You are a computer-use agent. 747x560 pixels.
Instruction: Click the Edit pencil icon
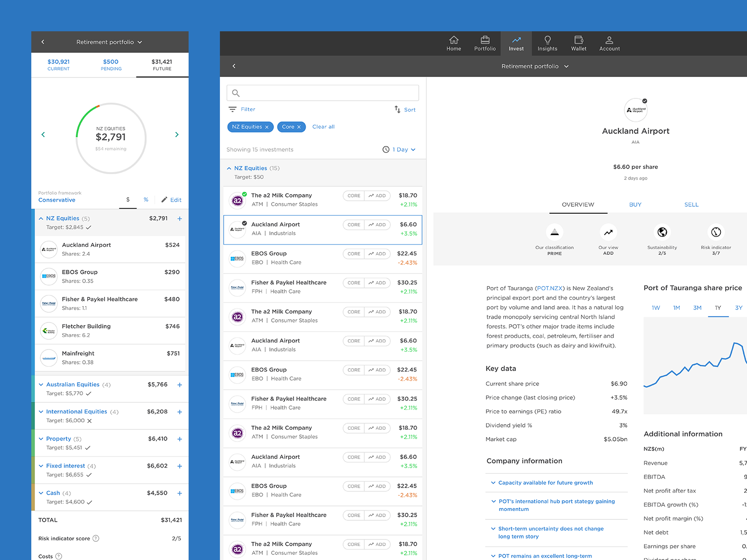(164, 200)
